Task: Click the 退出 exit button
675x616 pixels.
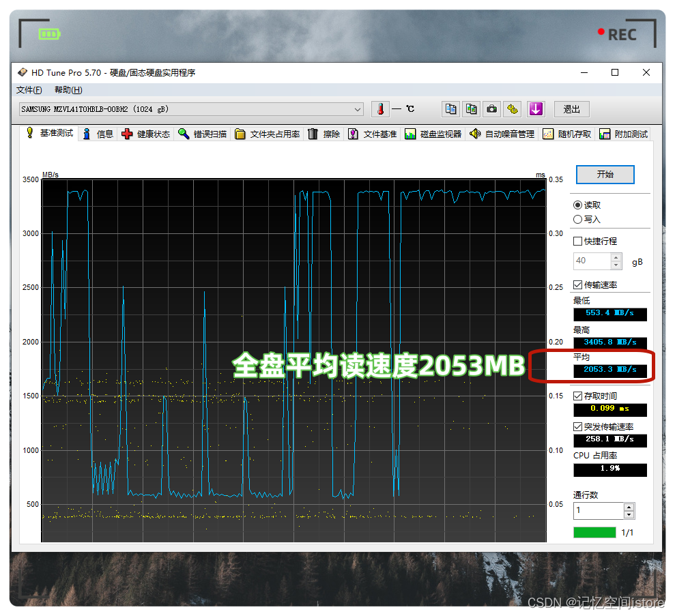Action: coord(571,109)
